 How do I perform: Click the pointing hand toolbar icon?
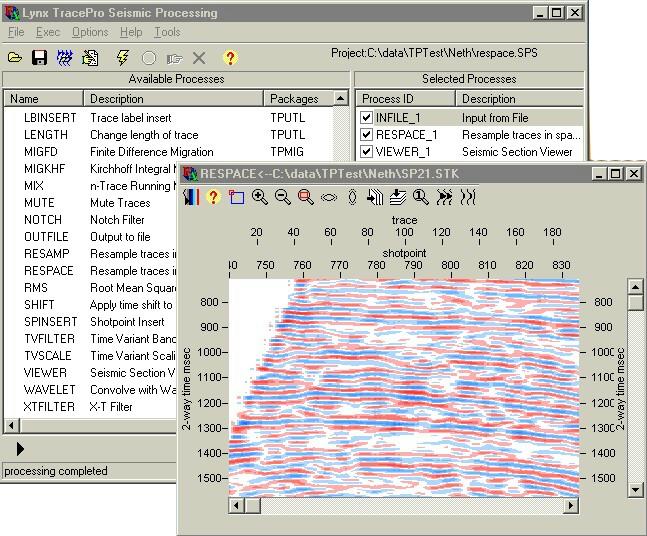tap(174, 59)
